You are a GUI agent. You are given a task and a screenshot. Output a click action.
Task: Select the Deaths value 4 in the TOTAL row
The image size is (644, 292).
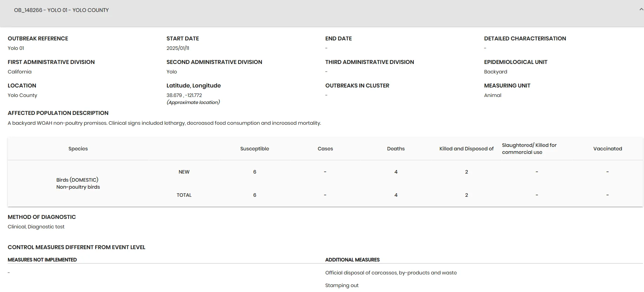tap(396, 195)
